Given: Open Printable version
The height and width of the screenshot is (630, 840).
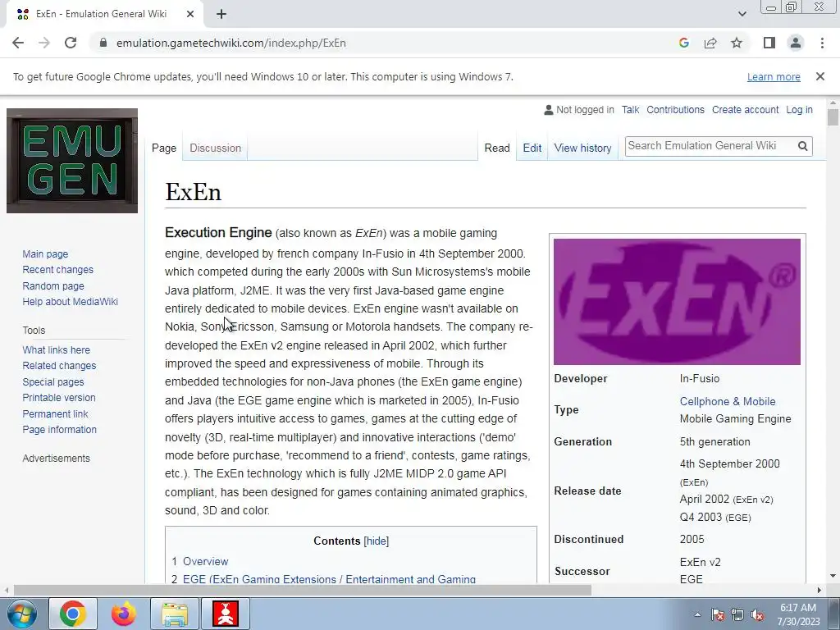Looking at the screenshot, I should [x=59, y=398].
